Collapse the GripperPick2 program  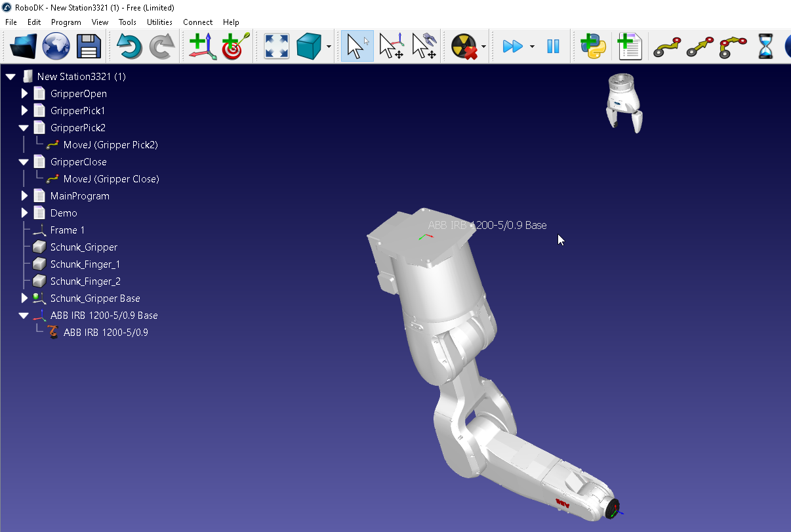(x=24, y=128)
